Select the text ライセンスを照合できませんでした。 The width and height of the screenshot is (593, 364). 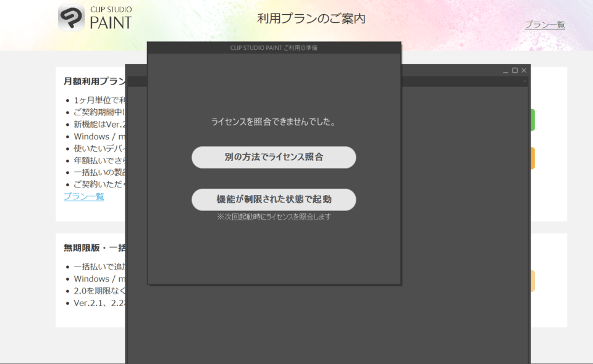point(274,122)
